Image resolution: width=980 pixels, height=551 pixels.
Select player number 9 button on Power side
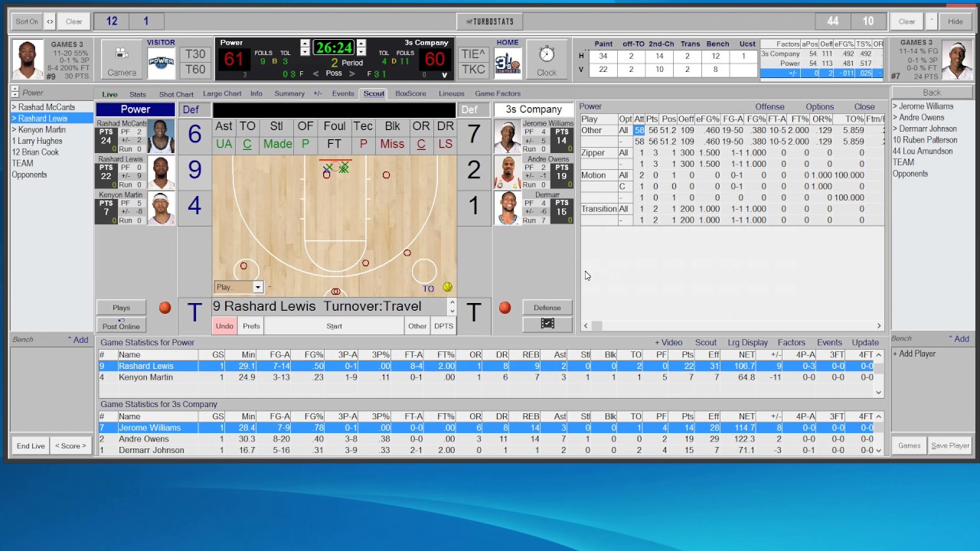point(194,170)
